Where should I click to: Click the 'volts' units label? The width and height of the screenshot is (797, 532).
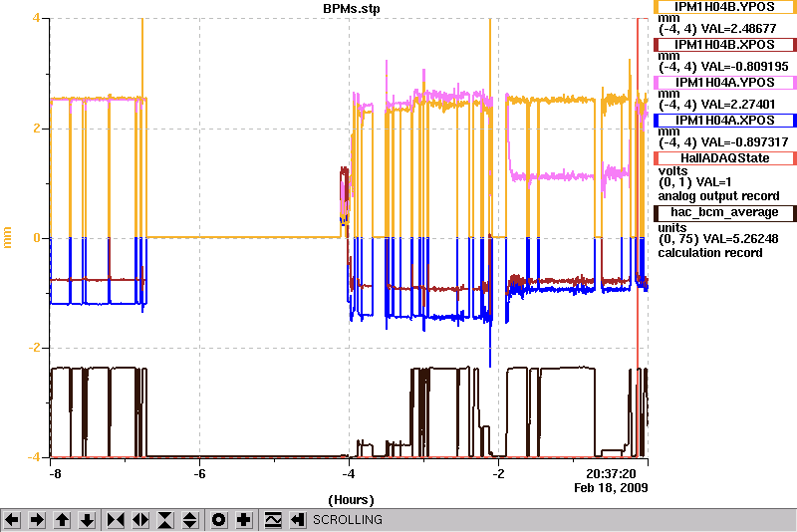(672, 171)
